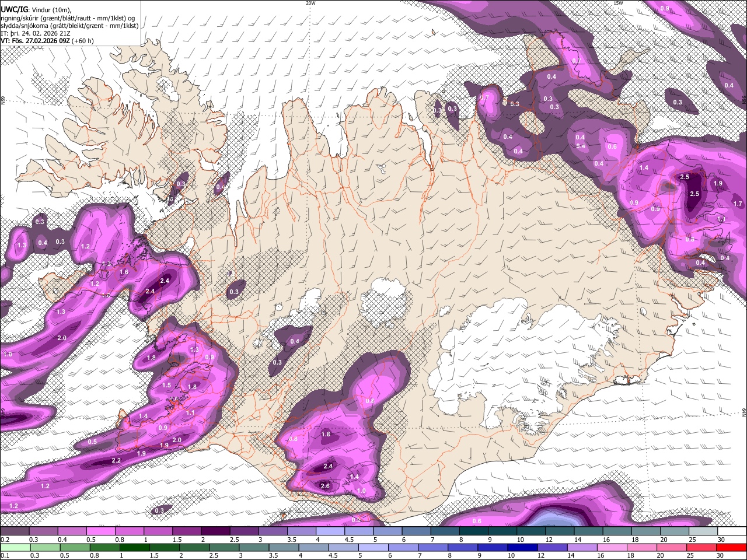The height and width of the screenshot is (560, 747).
Task: Click the 3.5 label in the upper legend row
Action: coord(292,539)
